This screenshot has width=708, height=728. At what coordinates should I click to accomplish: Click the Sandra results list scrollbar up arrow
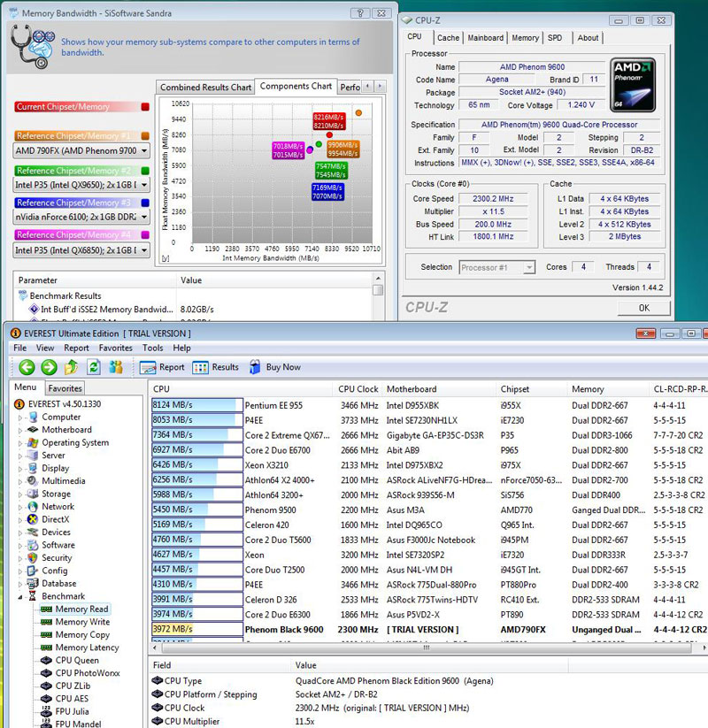[x=378, y=278]
